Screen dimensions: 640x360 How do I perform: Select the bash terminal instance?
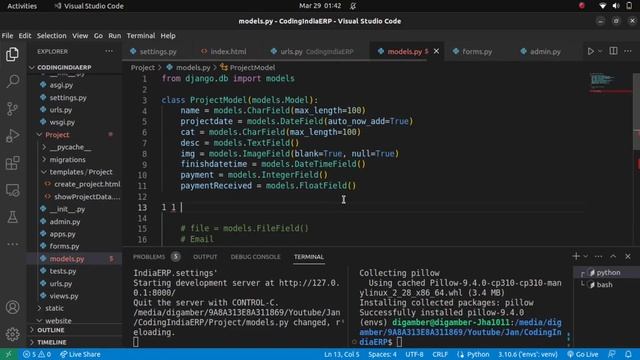pos(604,285)
